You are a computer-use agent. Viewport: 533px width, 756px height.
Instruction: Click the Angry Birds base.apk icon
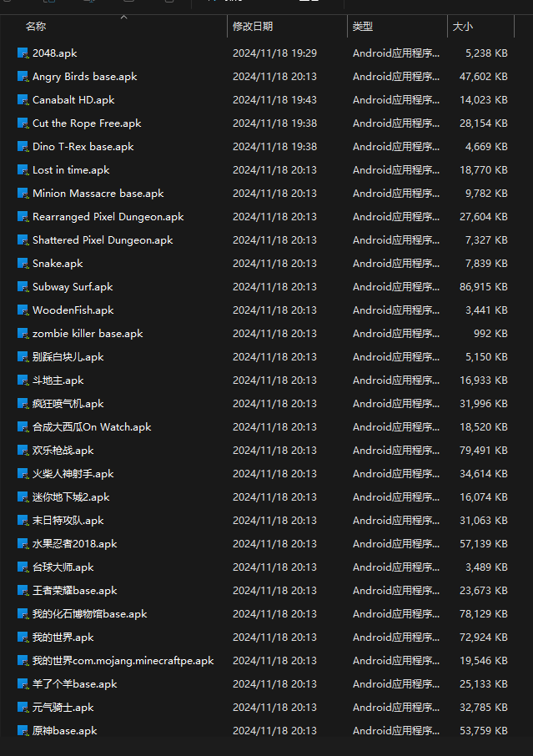click(x=23, y=77)
